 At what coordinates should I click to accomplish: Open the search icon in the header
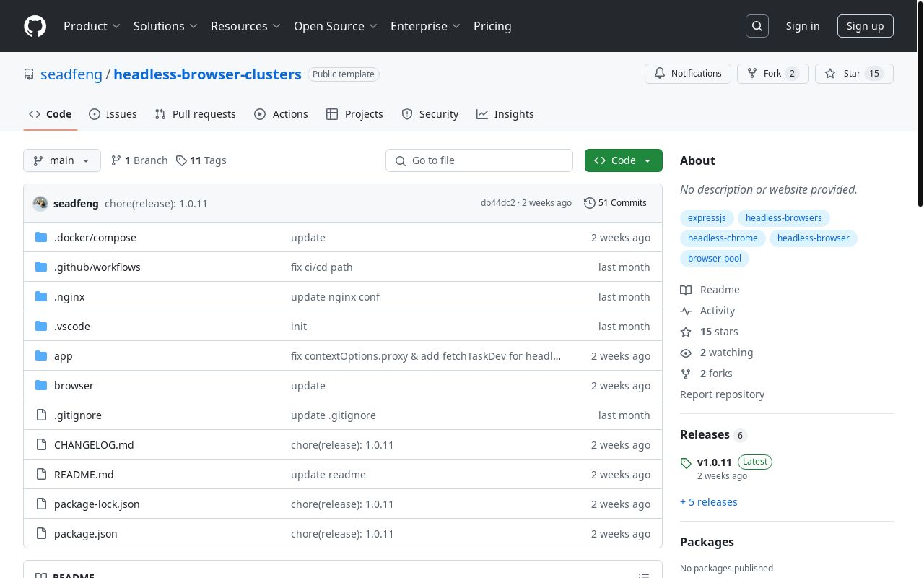point(757,26)
